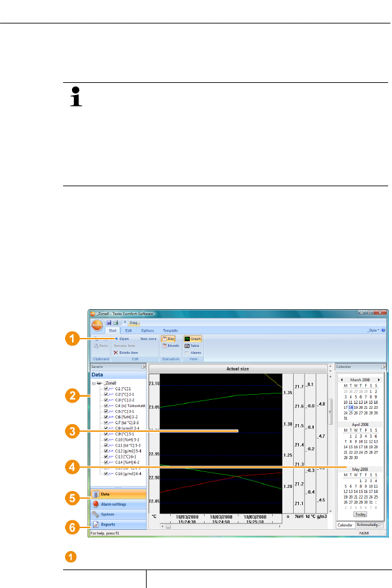This screenshot has height=588, width=392.
Task: Uncheck channel C:3 [°C] 2-2
Action: pyautogui.click(x=106, y=400)
